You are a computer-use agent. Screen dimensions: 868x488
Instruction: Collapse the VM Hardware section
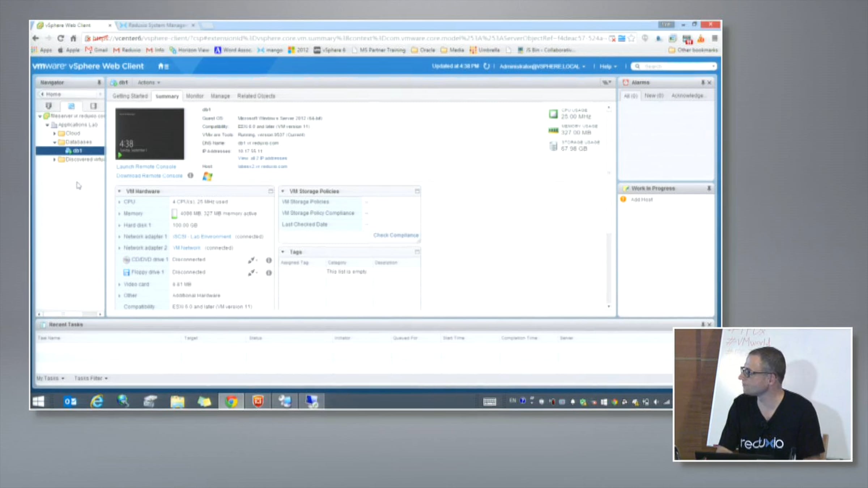click(119, 191)
